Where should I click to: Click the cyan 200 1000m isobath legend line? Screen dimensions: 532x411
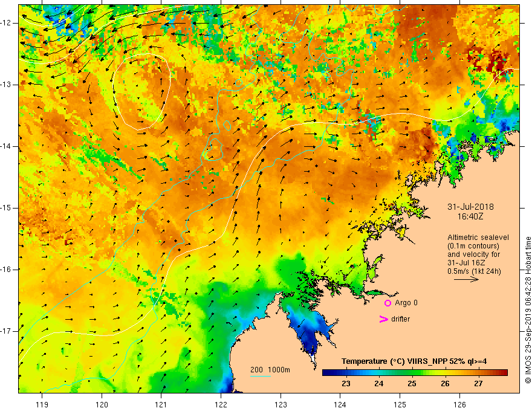click(x=260, y=376)
